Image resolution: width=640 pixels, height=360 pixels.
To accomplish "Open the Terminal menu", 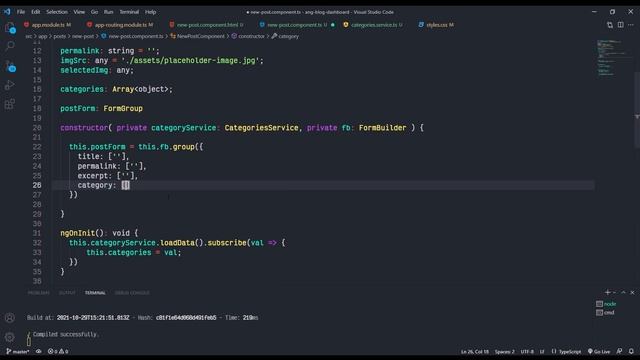I will 129,12.
